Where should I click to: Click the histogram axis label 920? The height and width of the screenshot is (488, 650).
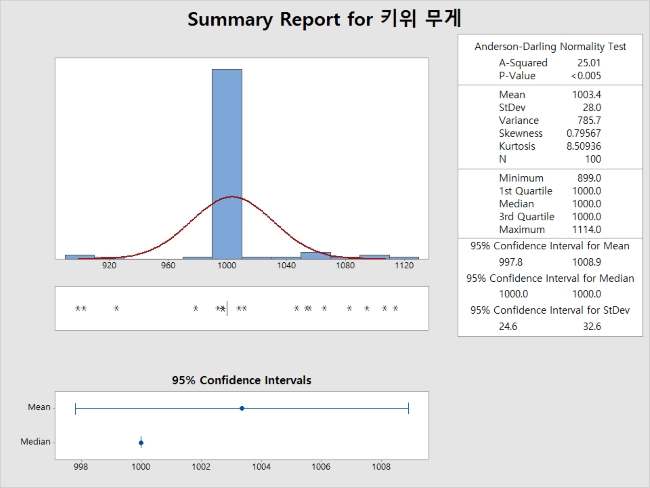(109, 268)
